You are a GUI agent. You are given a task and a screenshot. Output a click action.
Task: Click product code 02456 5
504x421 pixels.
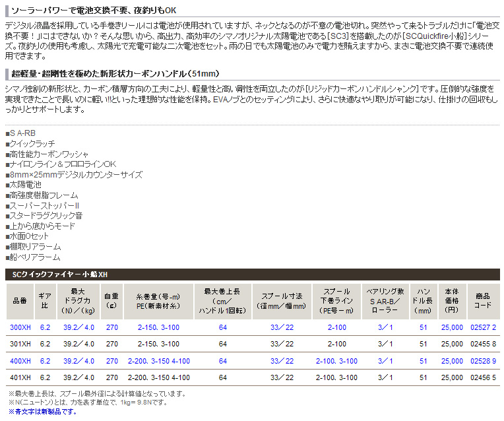[483, 377]
